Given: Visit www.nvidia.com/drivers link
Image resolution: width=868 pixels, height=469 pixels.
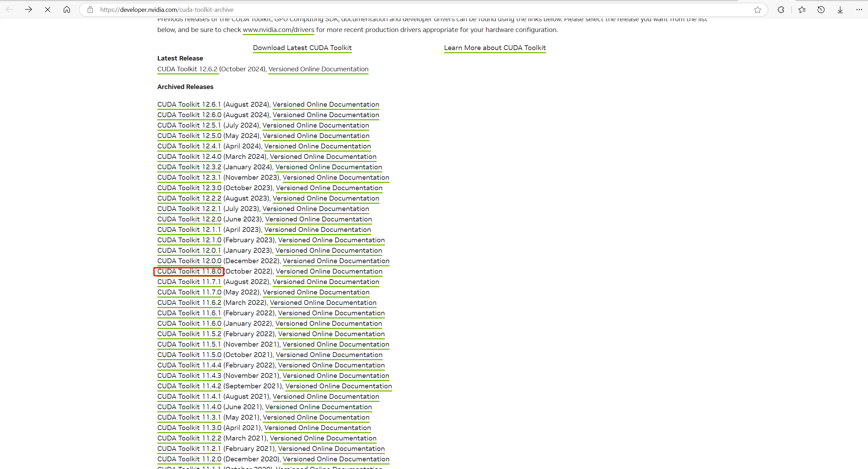Looking at the screenshot, I should click(x=278, y=30).
